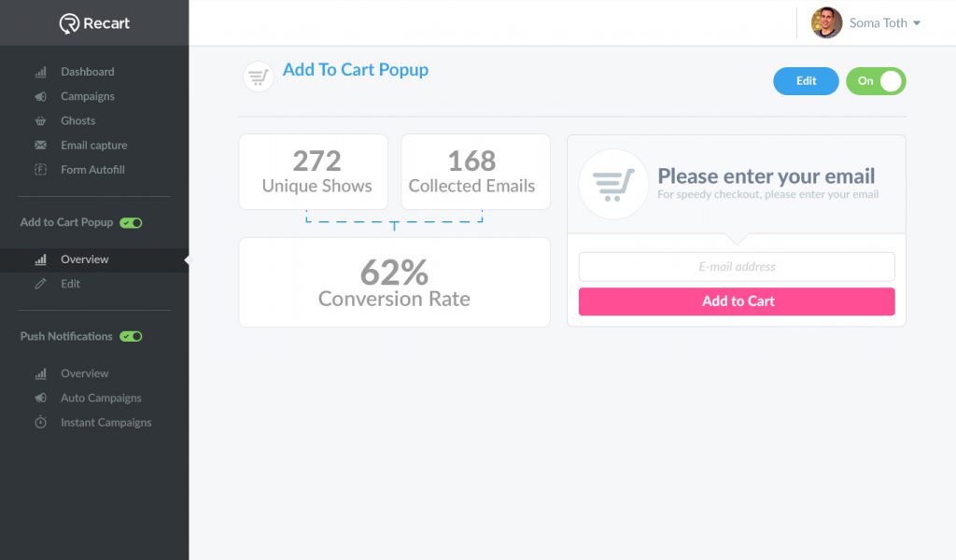The image size is (956, 560).
Task: Click Soma Toth's profile avatar
Action: (826, 23)
